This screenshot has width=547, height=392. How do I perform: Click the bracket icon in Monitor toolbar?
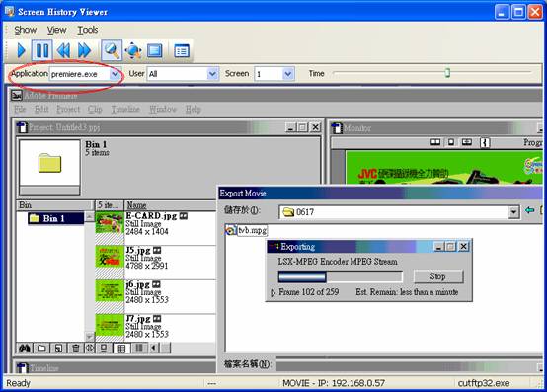(x=485, y=142)
